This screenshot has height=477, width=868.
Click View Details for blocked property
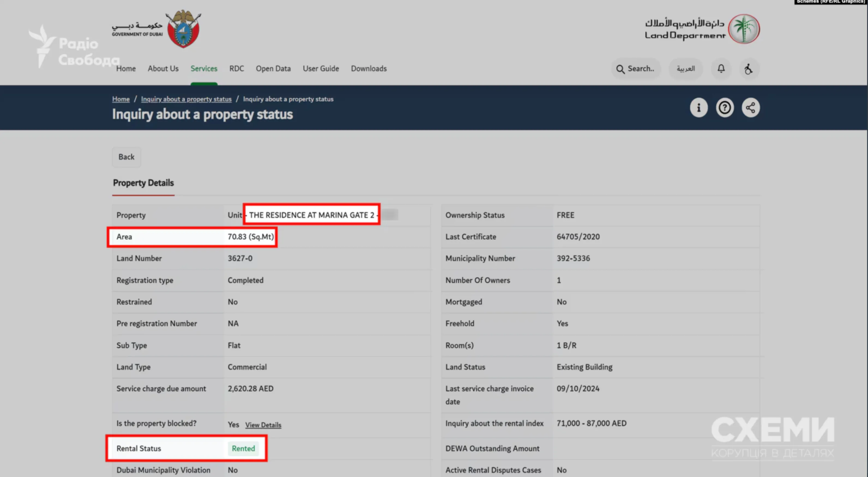point(263,425)
